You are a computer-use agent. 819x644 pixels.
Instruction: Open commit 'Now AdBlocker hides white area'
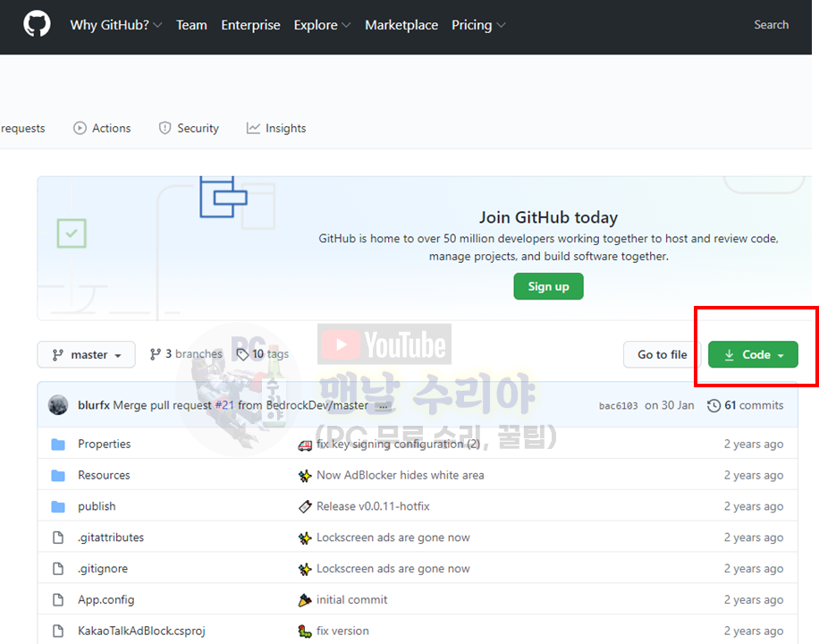click(x=400, y=475)
